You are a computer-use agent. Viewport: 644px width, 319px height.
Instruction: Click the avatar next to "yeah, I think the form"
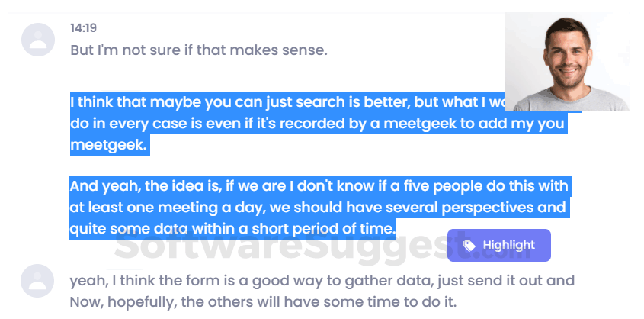point(38,281)
